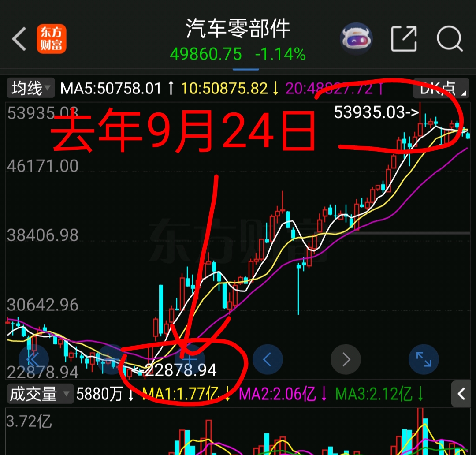Open the 东方财富 app logo
The image size is (476, 455).
coord(51,39)
